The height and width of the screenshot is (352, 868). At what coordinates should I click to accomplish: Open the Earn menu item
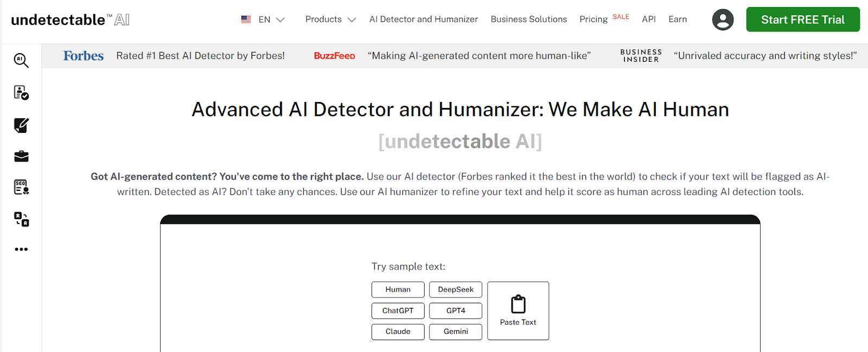678,20
